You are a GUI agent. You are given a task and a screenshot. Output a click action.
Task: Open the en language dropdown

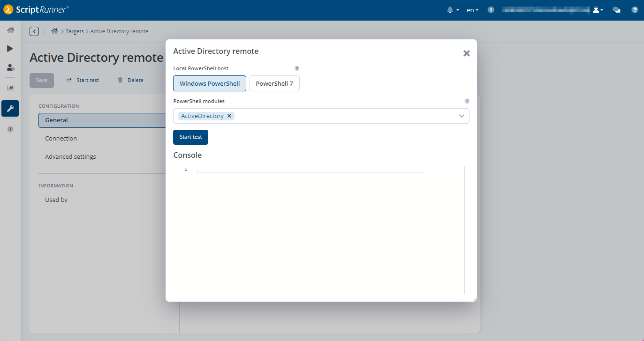click(x=472, y=10)
